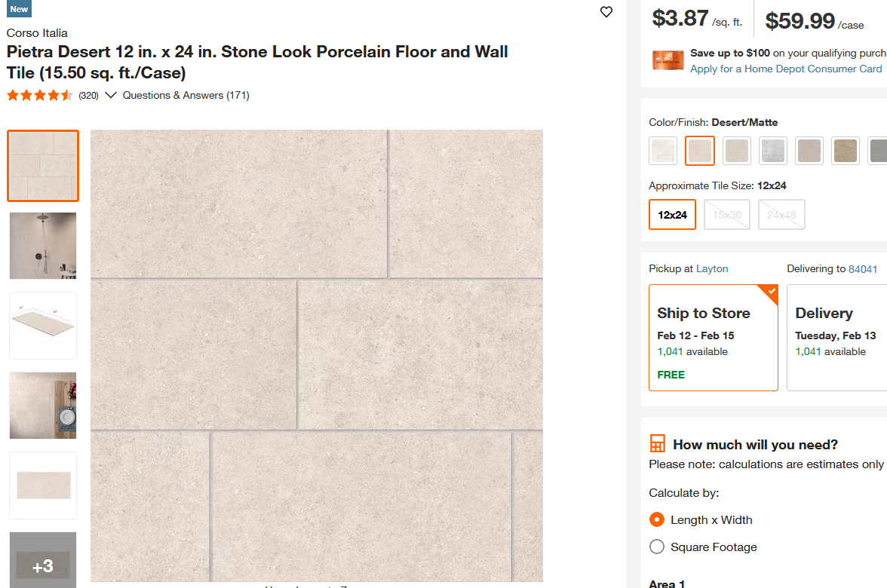The width and height of the screenshot is (887, 588).
Task: Choose the 12x24 tile size
Action: (x=673, y=215)
